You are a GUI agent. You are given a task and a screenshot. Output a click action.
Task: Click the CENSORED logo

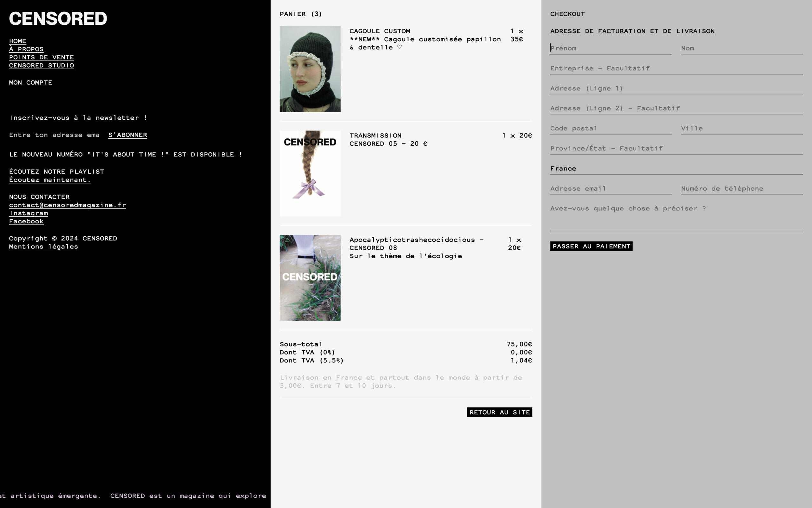58,18
